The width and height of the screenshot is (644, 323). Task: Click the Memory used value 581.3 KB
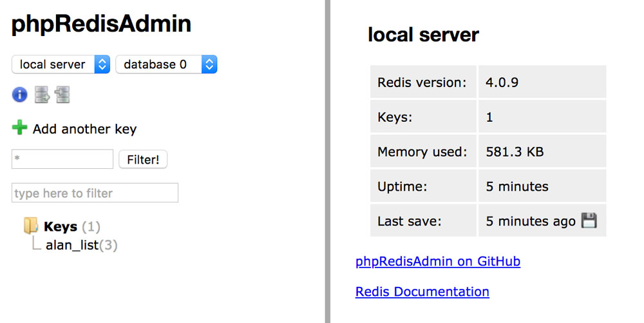coord(515,152)
